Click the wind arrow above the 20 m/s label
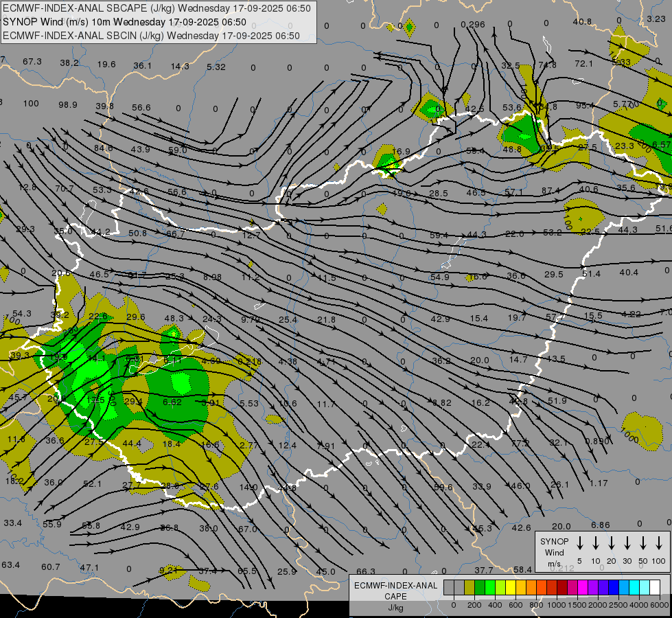Viewport: 672px width, 618px height. (611, 543)
